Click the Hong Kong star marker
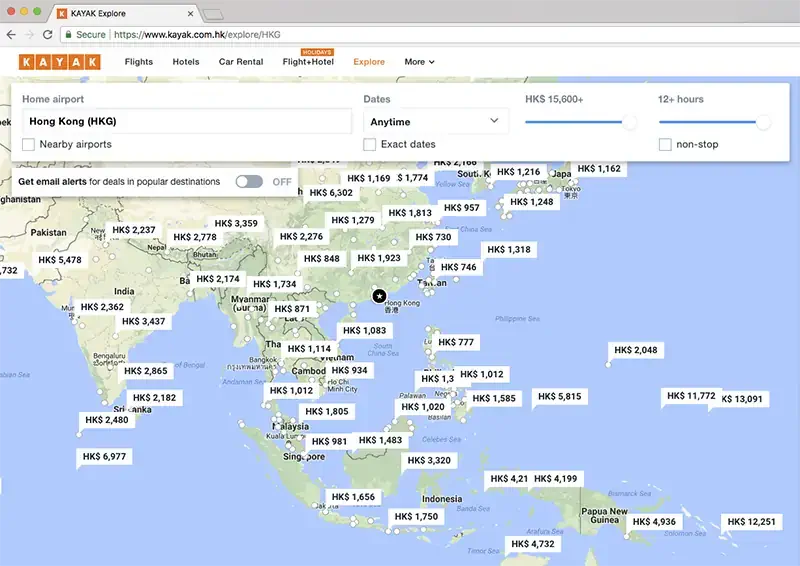Image resolution: width=800 pixels, height=566 pixels. click(x=379, y=296)
